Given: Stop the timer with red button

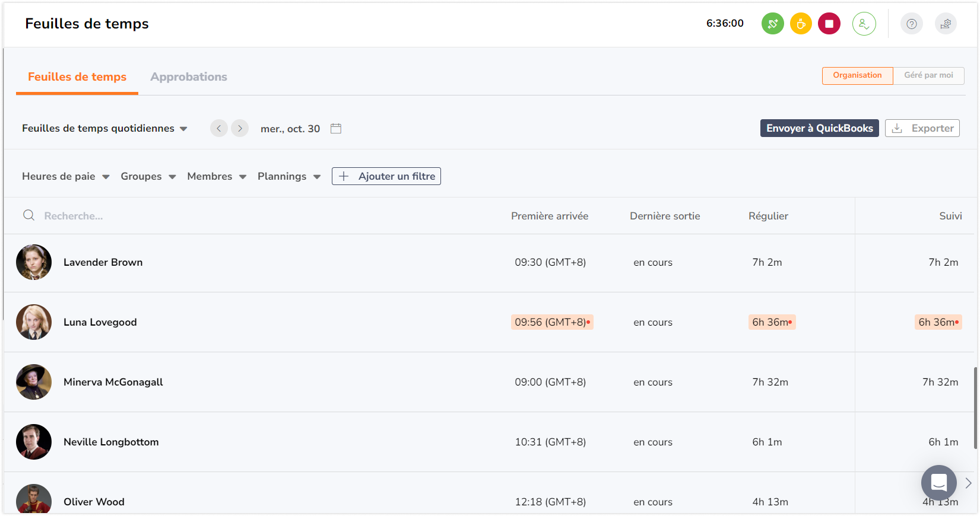Looking at the screenshot, I should 829,24.
